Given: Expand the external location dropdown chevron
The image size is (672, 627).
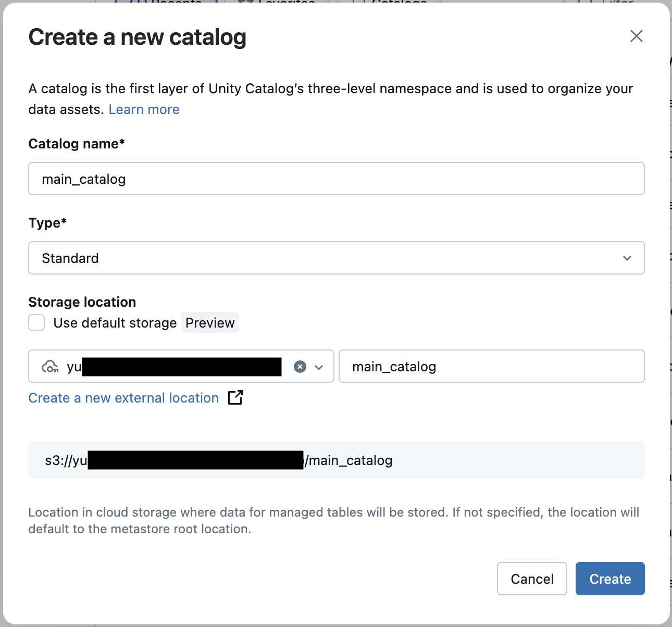Looking at the screenshot, I should (x=319, y=367).
